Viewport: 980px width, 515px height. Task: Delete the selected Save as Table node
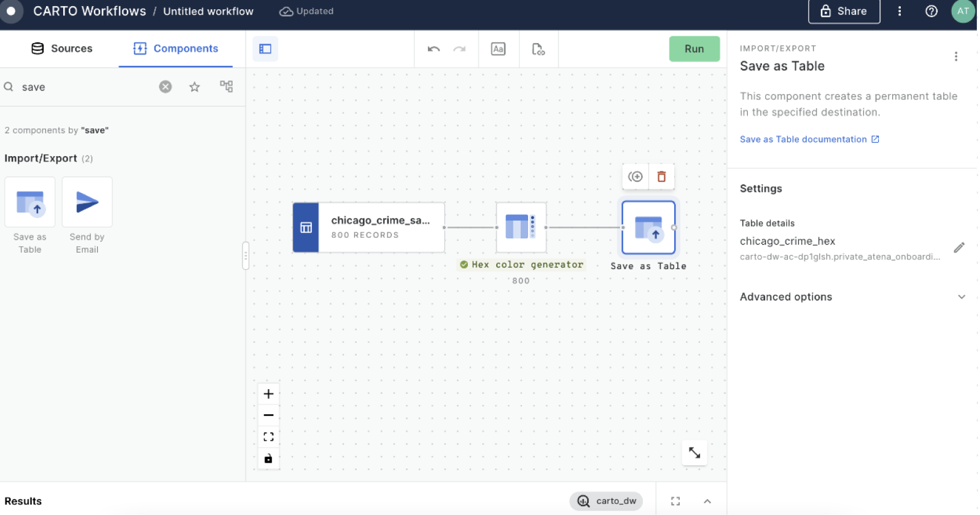[x=662, y=177]
